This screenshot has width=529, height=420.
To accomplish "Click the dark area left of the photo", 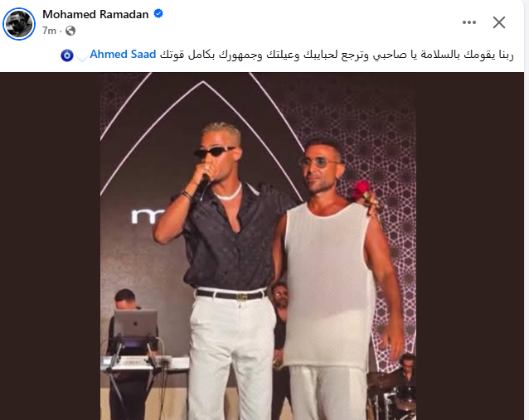I will (51, 246).
